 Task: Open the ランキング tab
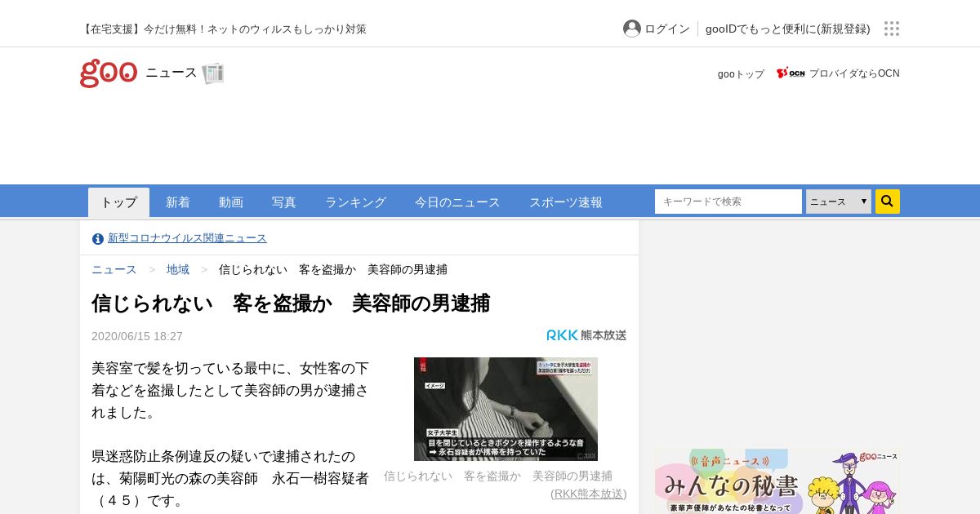tap(355, 202)
